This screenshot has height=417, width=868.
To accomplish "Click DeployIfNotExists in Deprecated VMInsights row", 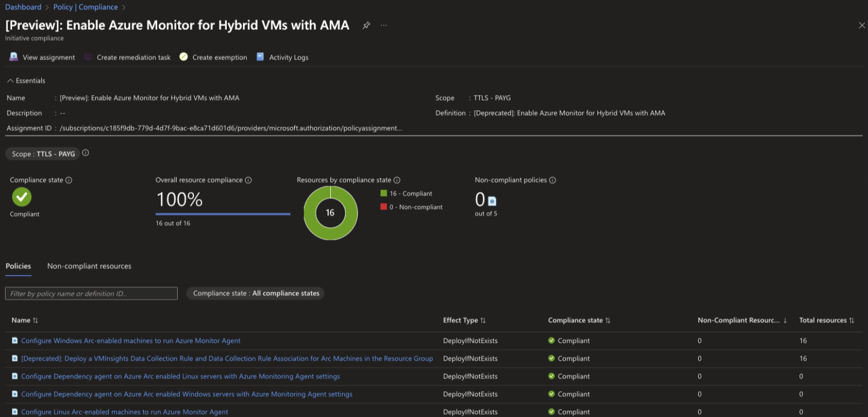I will coord(470,358).
